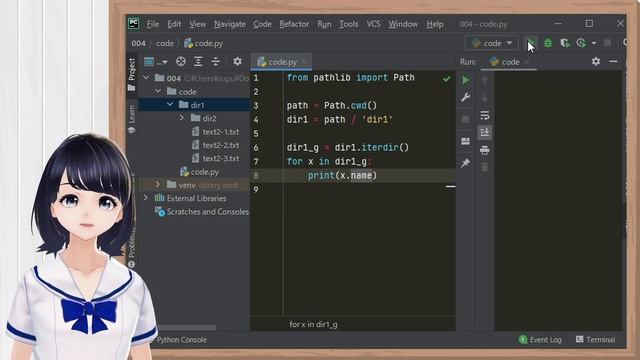Expand the External Libraries node
Viewport: 640px width, 360px height.
tap(146, 198)
